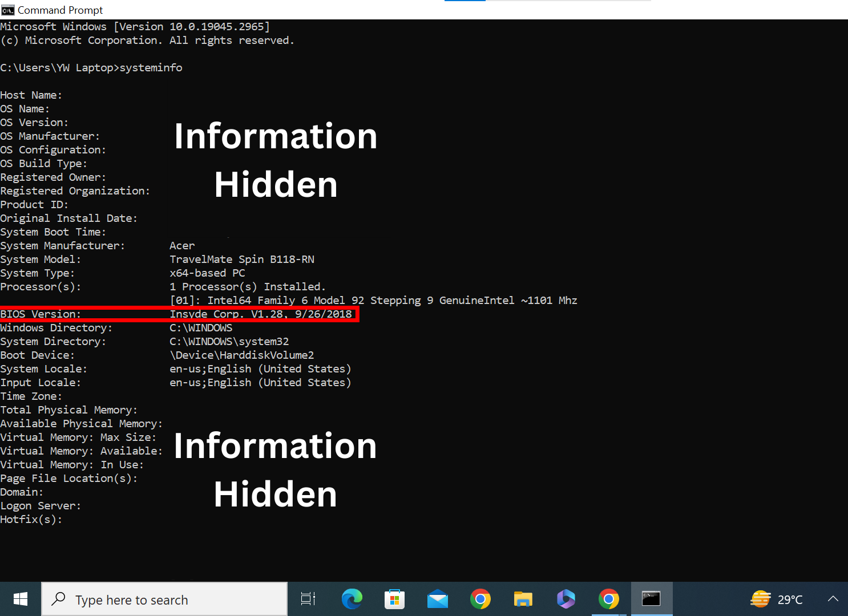Click the 1 Processor(s) Installed text
The width and height of the screenshot is (848, 616).
coord(248,287)
